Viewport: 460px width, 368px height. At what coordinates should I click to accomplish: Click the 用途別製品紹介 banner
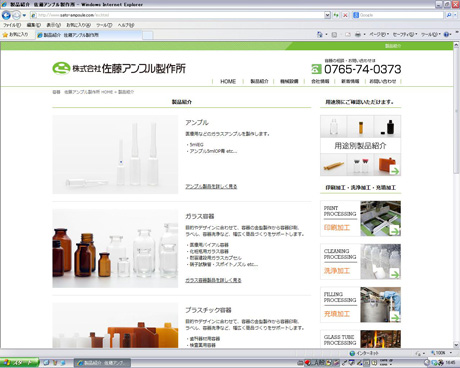click(360, 145)
